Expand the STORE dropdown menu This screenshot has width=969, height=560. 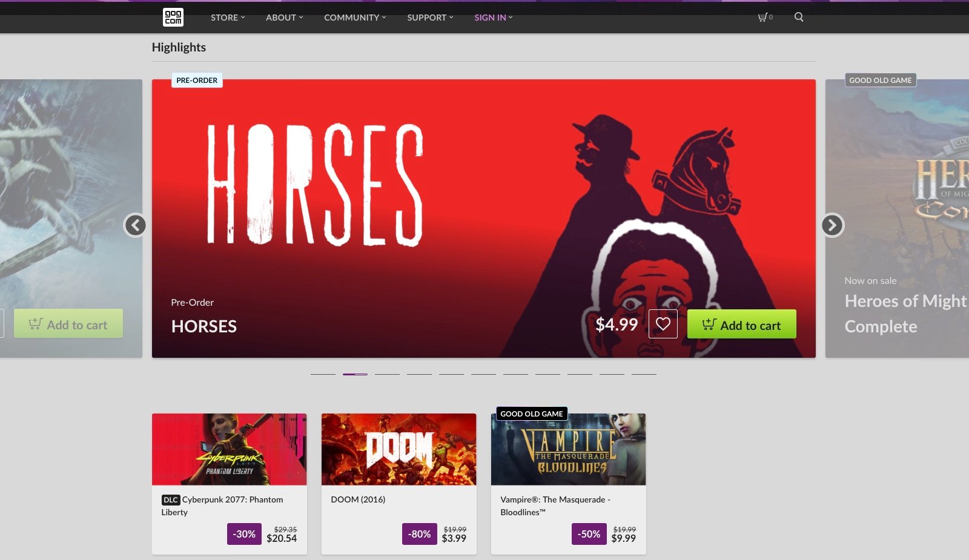point(228,18)
